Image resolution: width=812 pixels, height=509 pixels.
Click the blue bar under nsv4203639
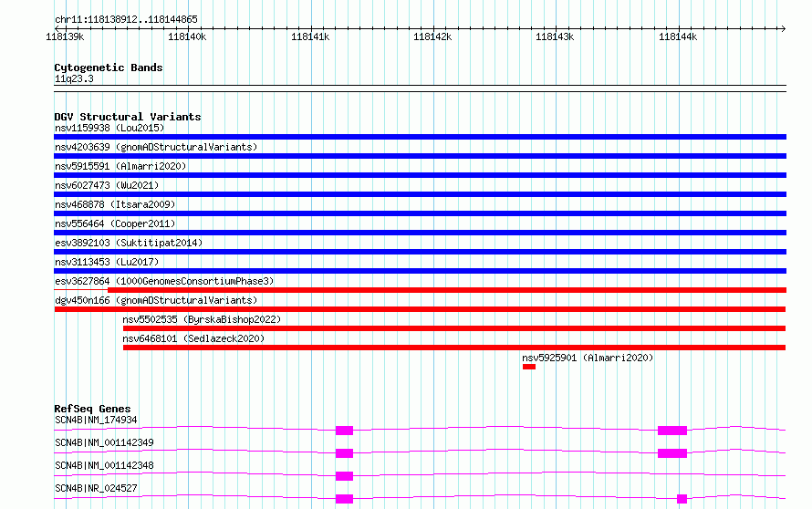pyautogui.click(x=420, y=156)
